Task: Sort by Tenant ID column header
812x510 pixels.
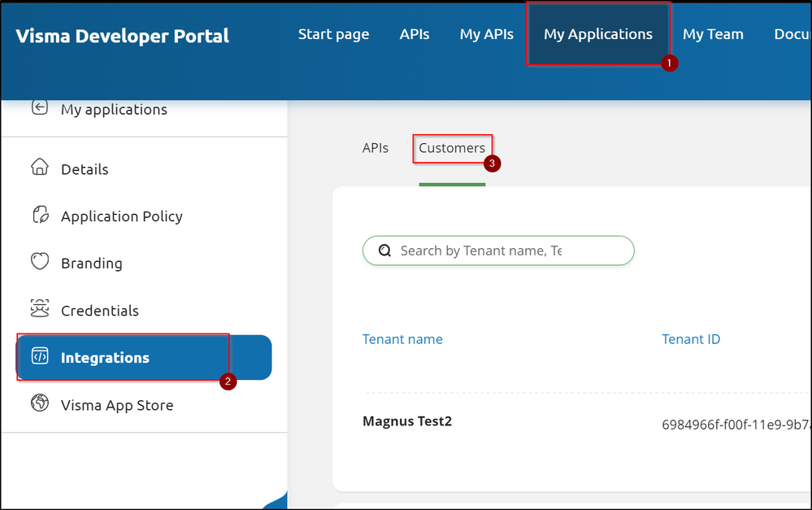Action: click(691, 339)
